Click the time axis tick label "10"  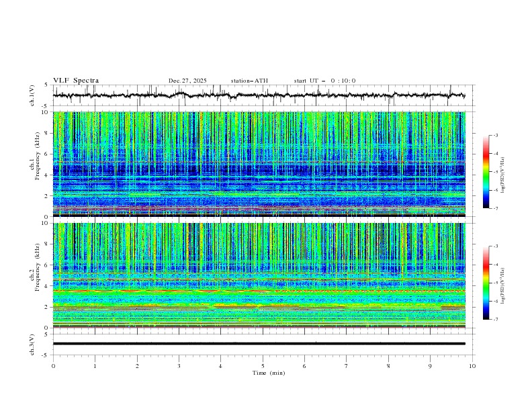tap(472, 366)
